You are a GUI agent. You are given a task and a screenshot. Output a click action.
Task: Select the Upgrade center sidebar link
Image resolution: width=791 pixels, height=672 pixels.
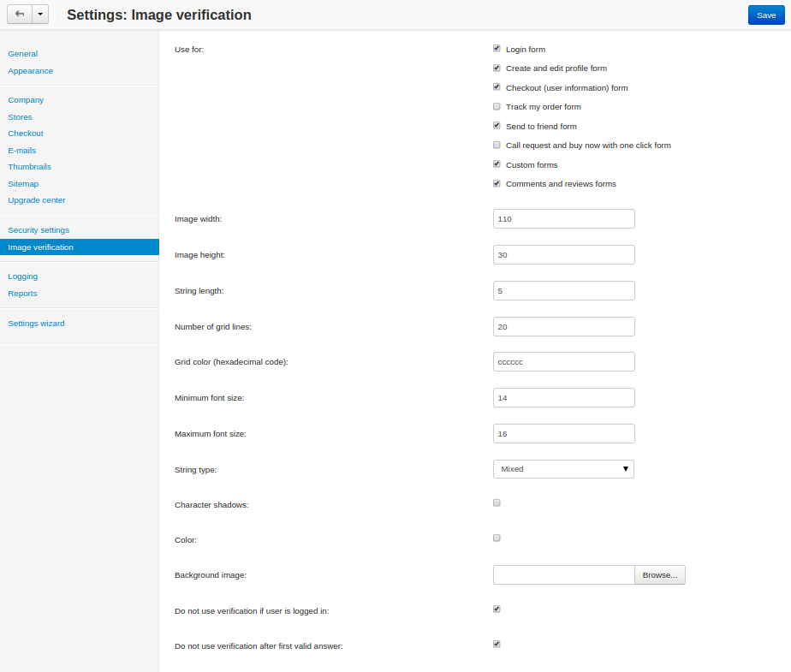click(37, 200)
